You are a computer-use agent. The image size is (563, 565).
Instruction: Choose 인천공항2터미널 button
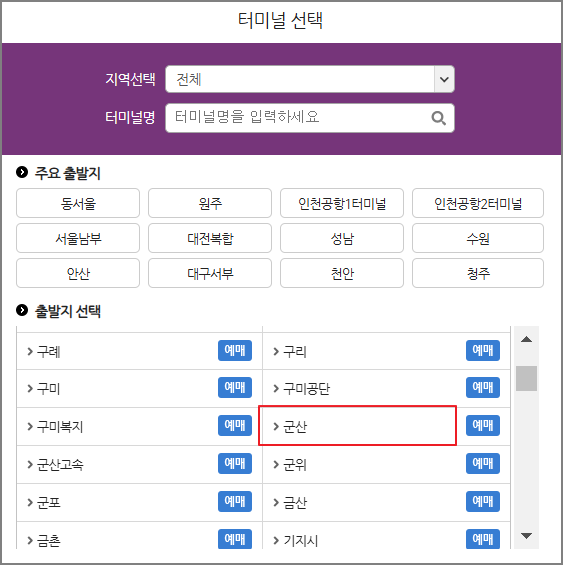(478, 203)
